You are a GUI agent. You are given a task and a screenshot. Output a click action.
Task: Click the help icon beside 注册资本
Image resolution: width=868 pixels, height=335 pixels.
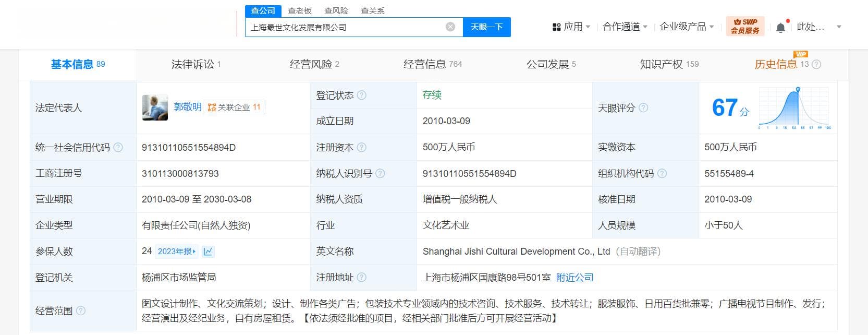(361, 147)
